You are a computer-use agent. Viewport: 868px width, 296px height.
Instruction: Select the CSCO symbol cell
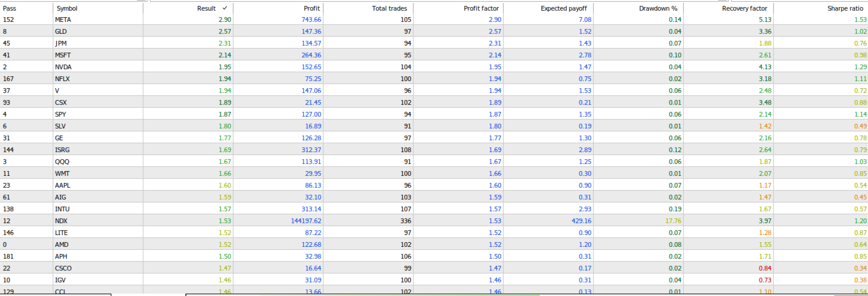point(98,268)
